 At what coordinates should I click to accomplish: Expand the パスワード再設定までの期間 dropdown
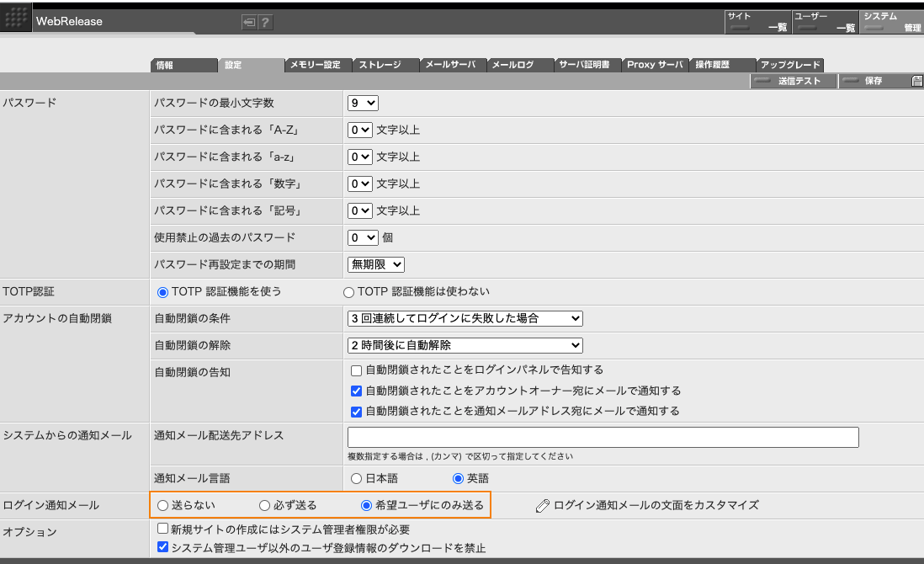click(374, 264)
